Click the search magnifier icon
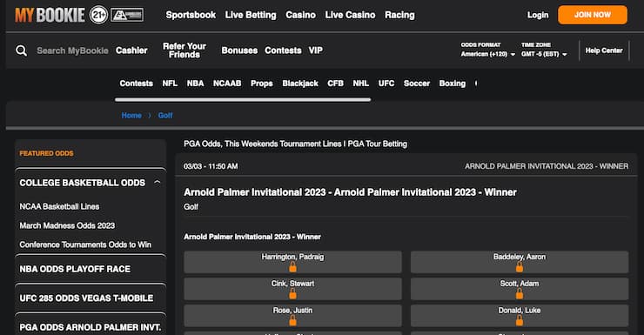 pos(22,50)
